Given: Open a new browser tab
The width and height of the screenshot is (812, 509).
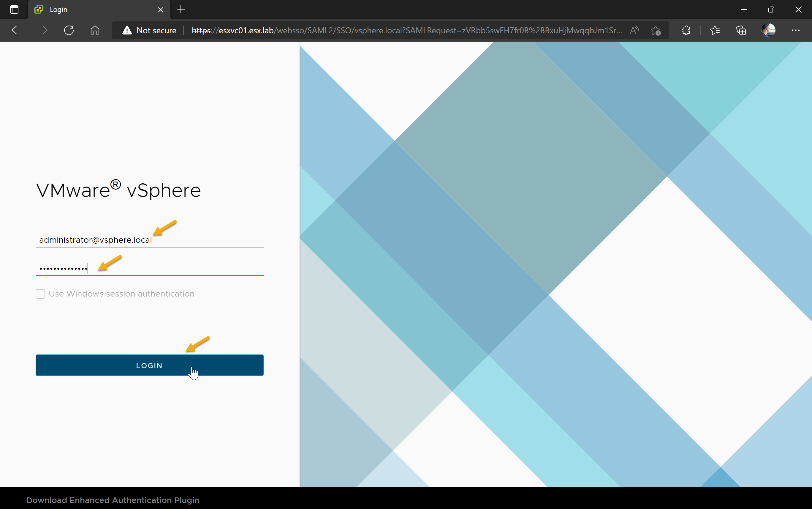Looking at the screenshot, I should (x=181, y=10).
